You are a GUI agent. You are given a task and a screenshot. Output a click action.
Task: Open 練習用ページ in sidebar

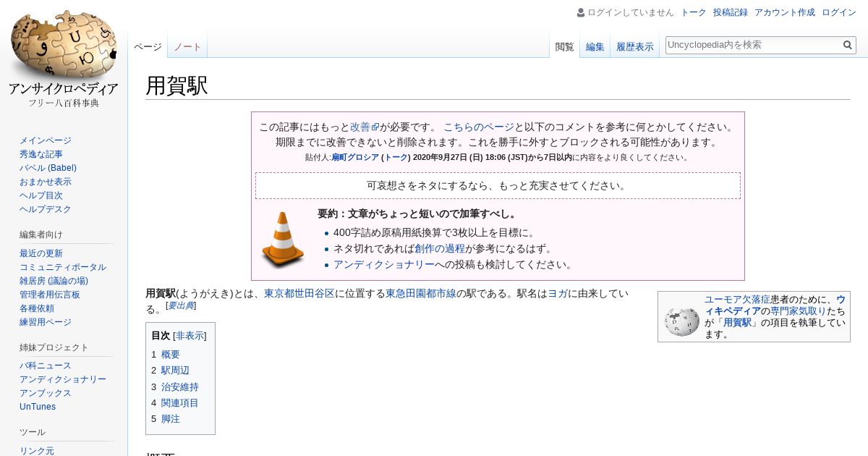click(x=46, y=322)
